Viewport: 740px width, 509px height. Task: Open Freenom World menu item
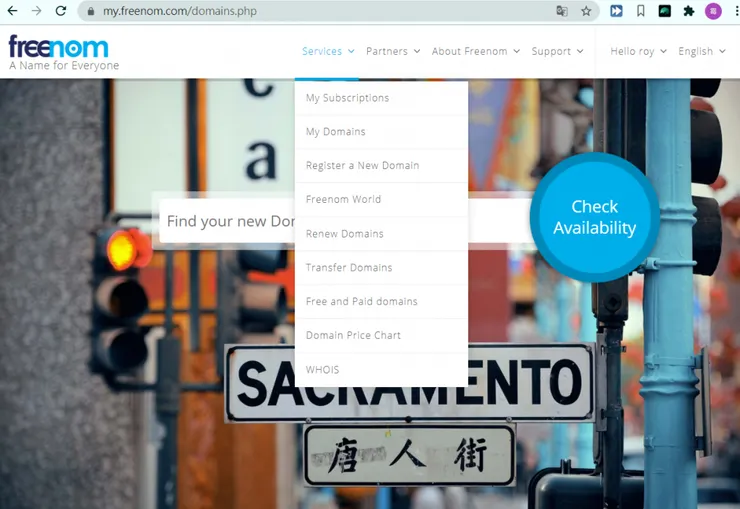(x=381, y=200)
